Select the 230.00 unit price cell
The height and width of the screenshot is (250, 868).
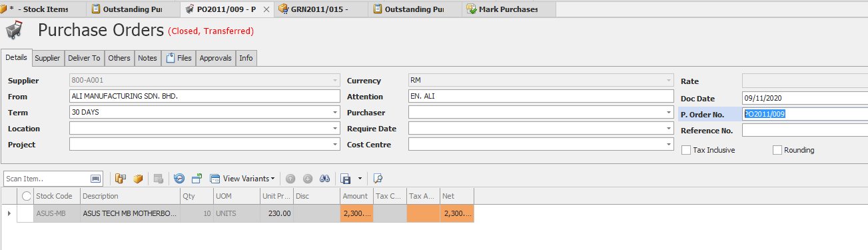coord(276,213)
